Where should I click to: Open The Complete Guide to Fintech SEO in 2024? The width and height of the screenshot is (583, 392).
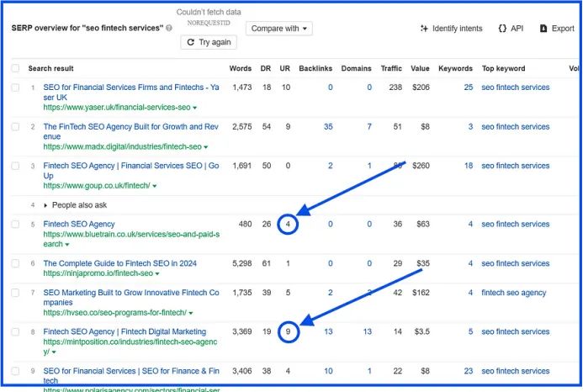click(x=119, y=263)
